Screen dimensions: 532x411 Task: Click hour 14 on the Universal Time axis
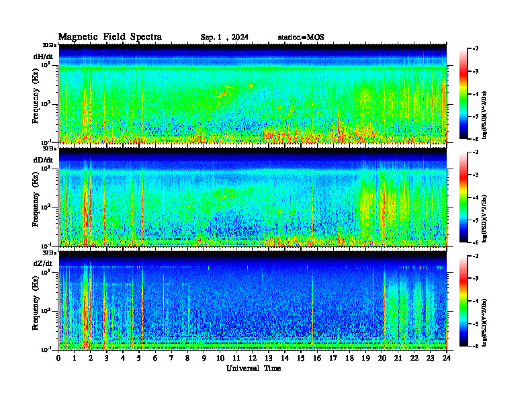tap(285, 358)
